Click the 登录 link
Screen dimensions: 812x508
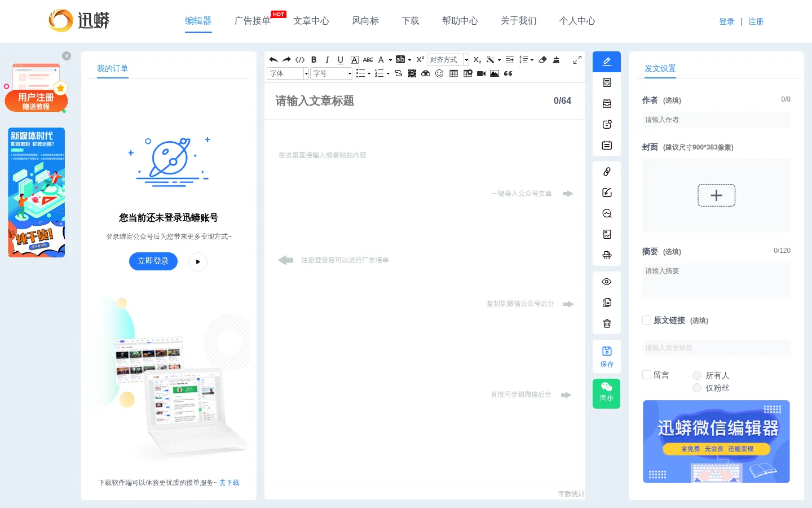pyautogui.click(x=727, y=21)
